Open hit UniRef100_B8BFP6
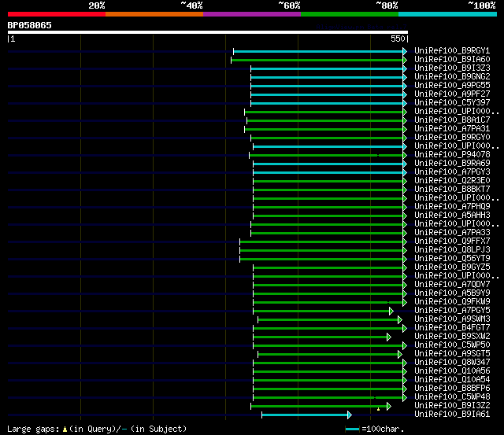504x435 pixels. 452,389
